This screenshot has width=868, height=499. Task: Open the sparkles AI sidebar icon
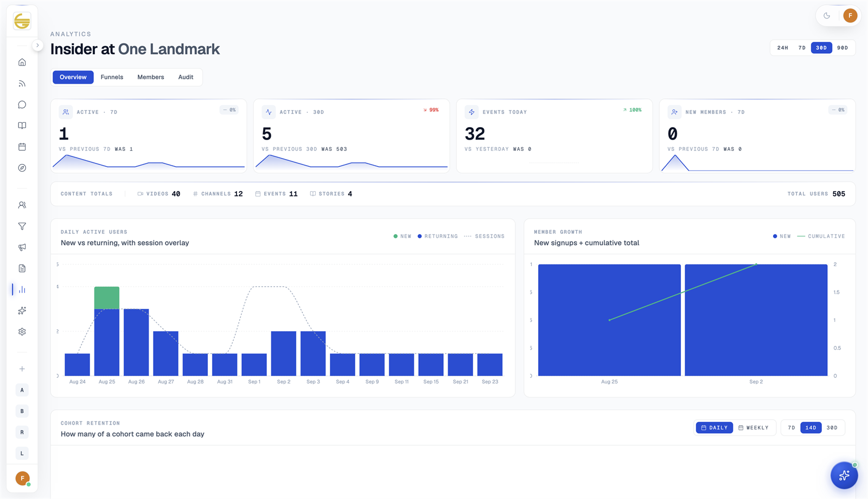tap(22, 311)
